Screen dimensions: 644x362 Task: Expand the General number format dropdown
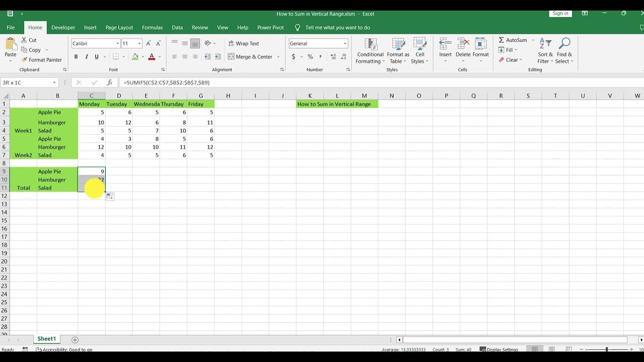[x=345, y=44]
